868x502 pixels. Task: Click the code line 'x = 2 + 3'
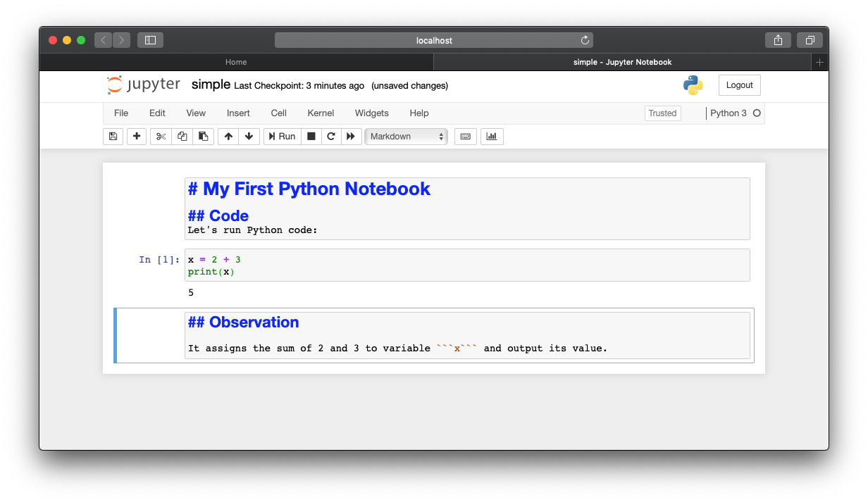pyautogui.click(x=214, y=260)
